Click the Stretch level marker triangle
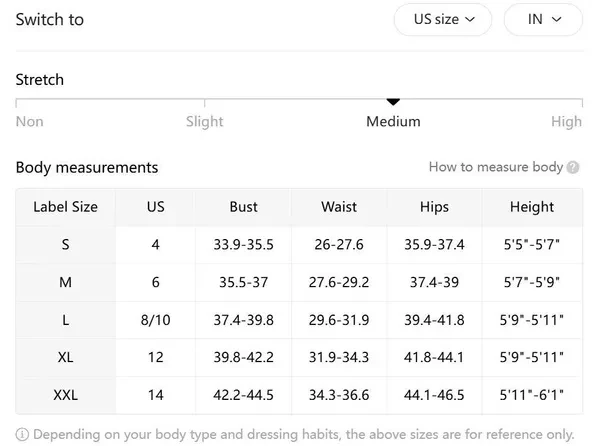 click(x=393, y=101)
